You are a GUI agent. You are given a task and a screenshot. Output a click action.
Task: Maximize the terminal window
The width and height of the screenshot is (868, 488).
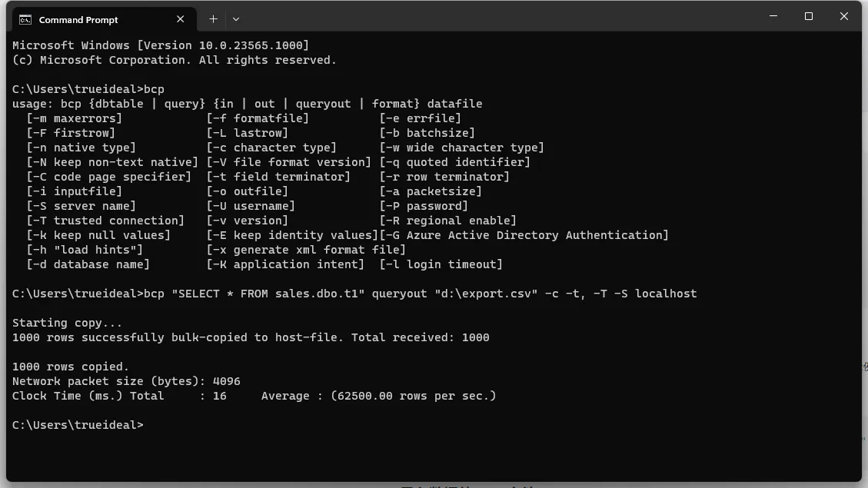pos(808,16)
